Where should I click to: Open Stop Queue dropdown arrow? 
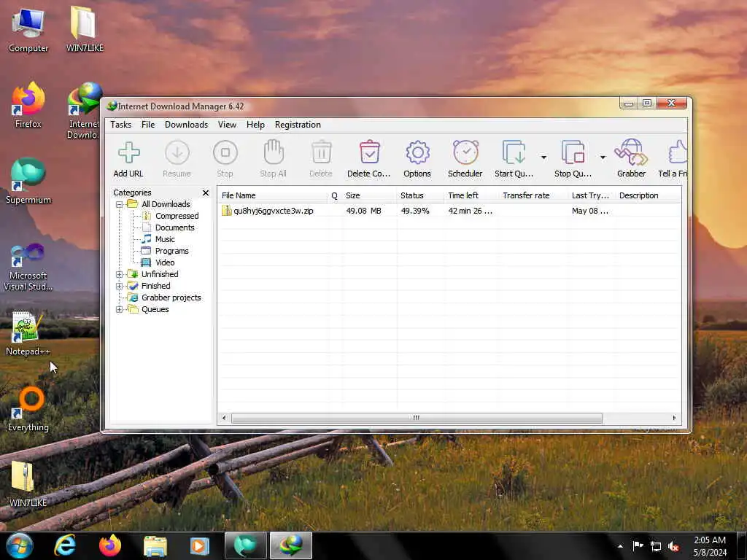point(603,157)
